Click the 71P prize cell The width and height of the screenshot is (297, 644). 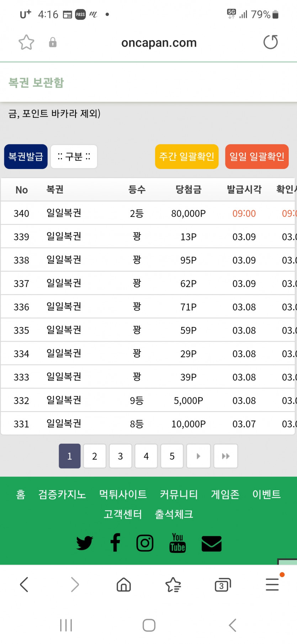189,307
